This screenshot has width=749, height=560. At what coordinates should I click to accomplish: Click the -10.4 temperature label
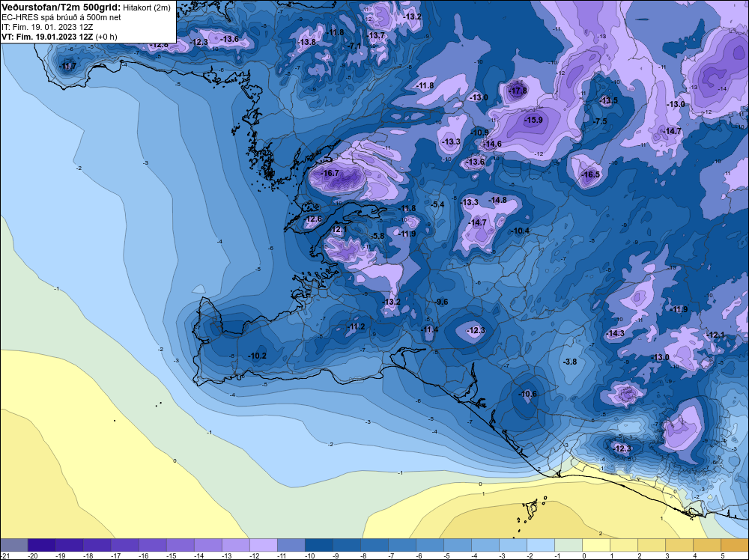click(521, 231)
